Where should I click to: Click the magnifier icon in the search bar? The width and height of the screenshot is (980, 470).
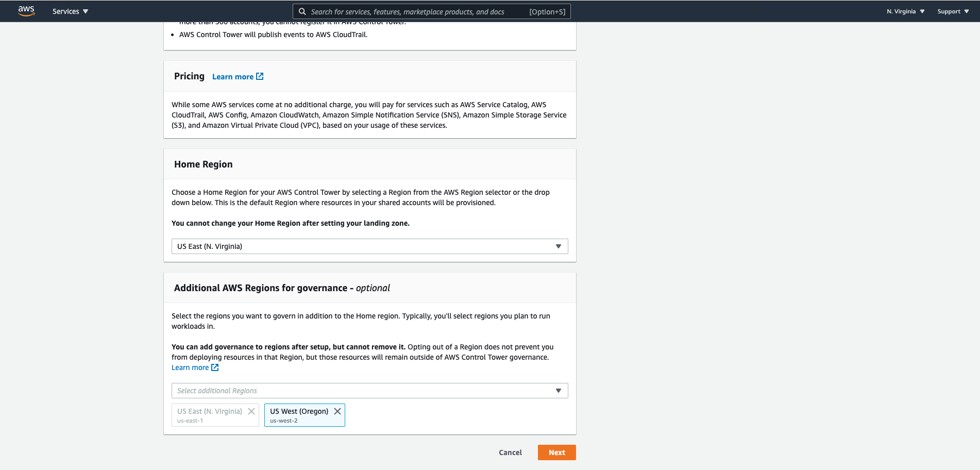[x=302, y=11]
